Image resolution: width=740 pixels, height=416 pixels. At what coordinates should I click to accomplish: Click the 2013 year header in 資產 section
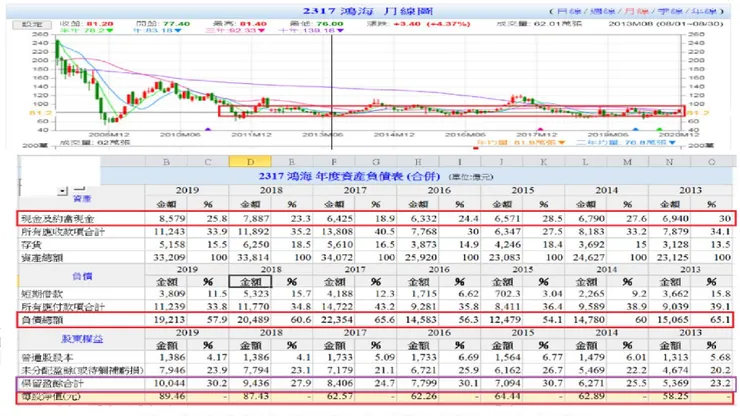(x=690, y=190)
